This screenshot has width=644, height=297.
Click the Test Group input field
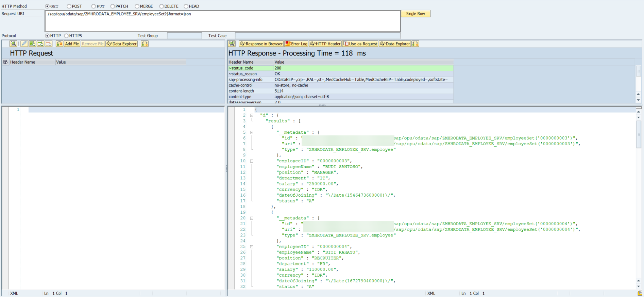(184, 36)
